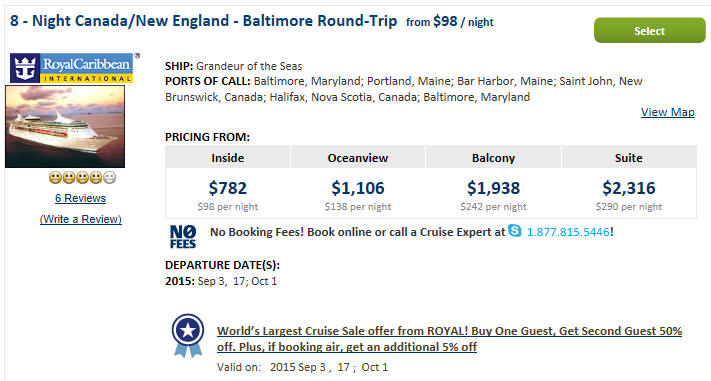The width and height of the screenshot is (711, 381).
Task: Click the Suite column header
Action: click(628, 158)
